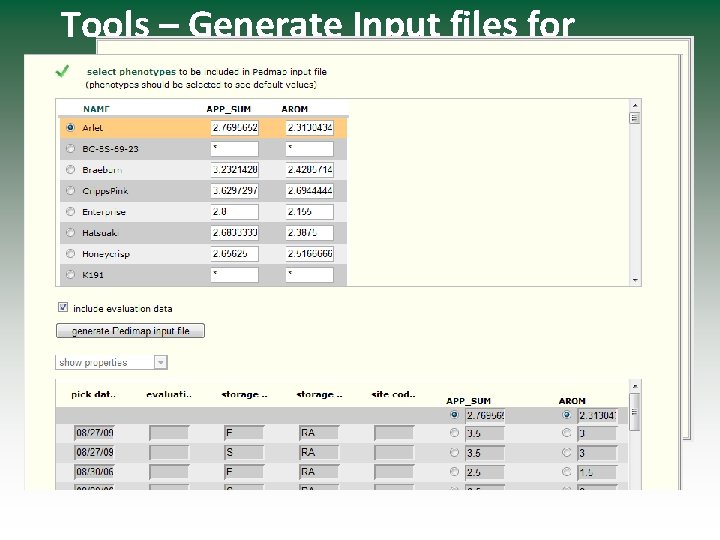The image size is (720, 540).
Task: Click RA storage field in 08/30/06 row
Action: (319, 472)
